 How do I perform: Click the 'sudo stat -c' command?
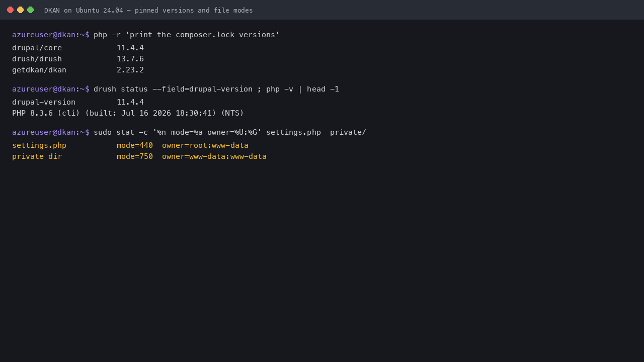tap(121, 132)
